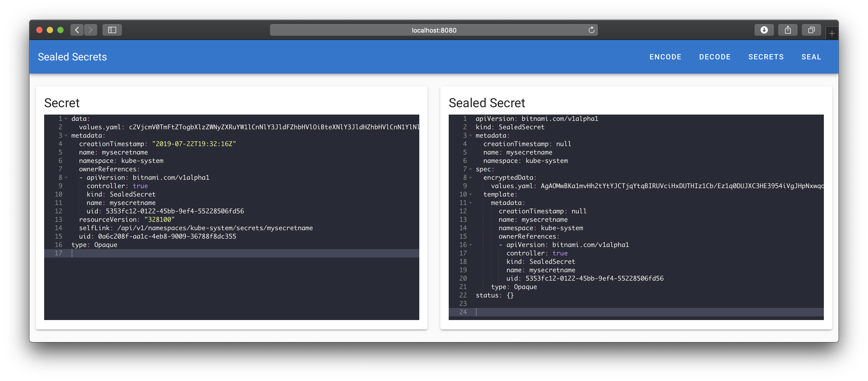Screen dimensions: 868x381
Task: Collapse the data fold arrow in Secret editor
Action: click(66, 119)
